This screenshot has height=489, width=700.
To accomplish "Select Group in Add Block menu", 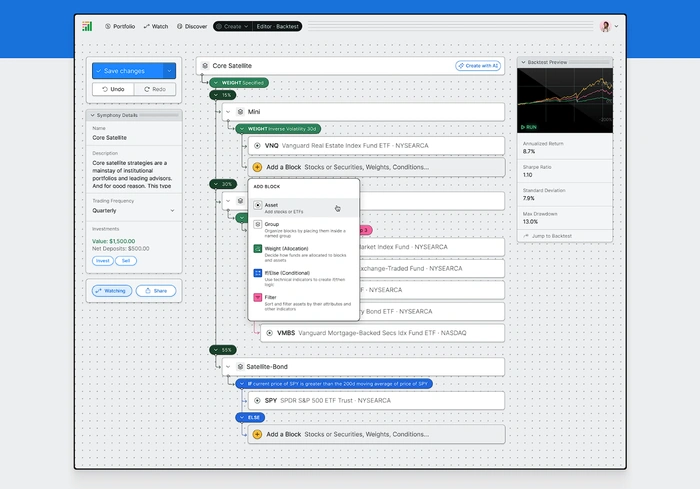I will [304, 230].
